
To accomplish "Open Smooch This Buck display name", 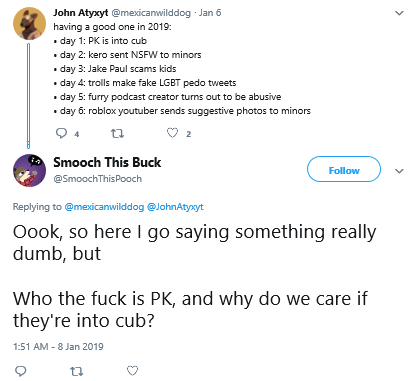I will [107, 162].
